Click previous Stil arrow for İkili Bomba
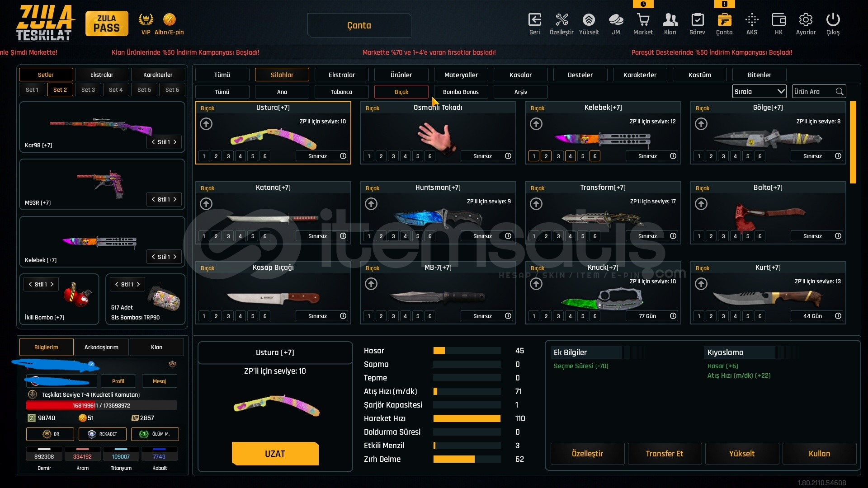The height and width of the screenshot is (488, 868). pos(30,284)
